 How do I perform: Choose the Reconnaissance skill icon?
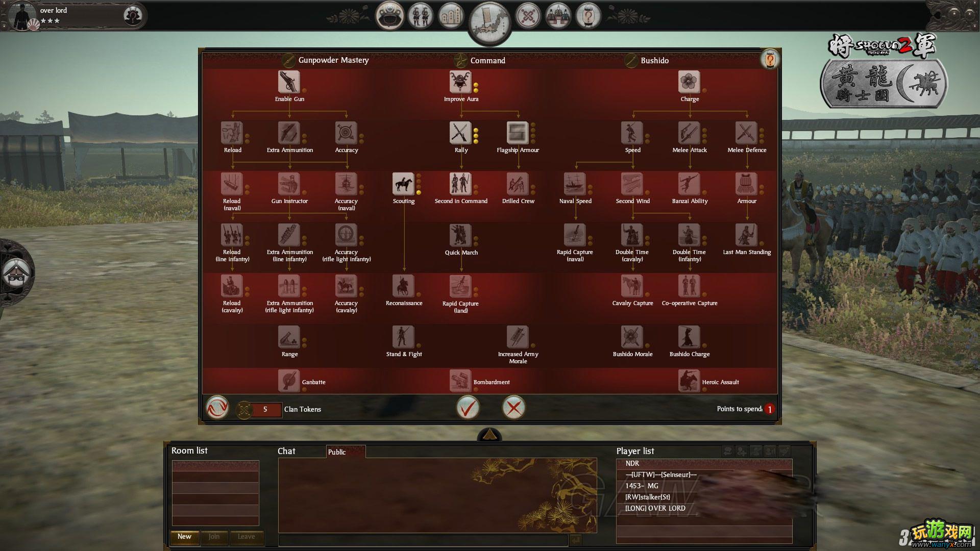pos(403,286)
